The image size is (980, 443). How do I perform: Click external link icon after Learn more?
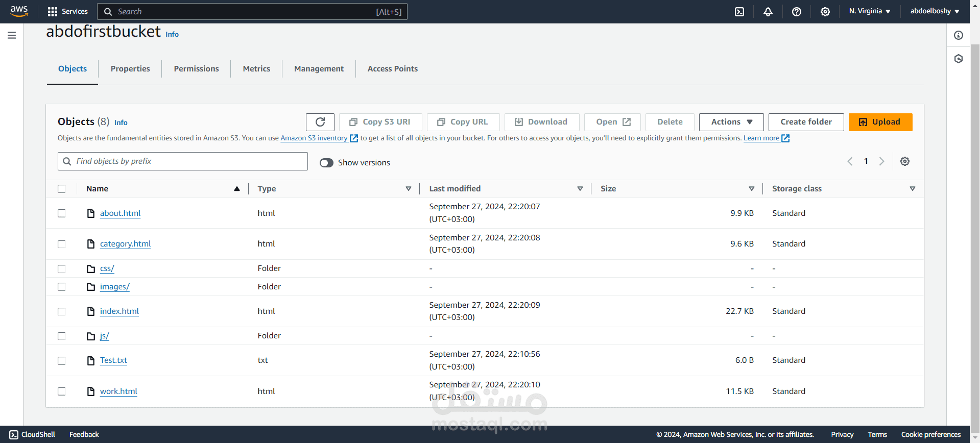785,138
